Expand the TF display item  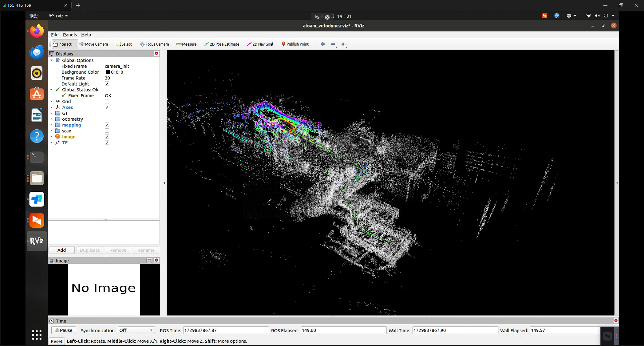[x=51, y=143]
